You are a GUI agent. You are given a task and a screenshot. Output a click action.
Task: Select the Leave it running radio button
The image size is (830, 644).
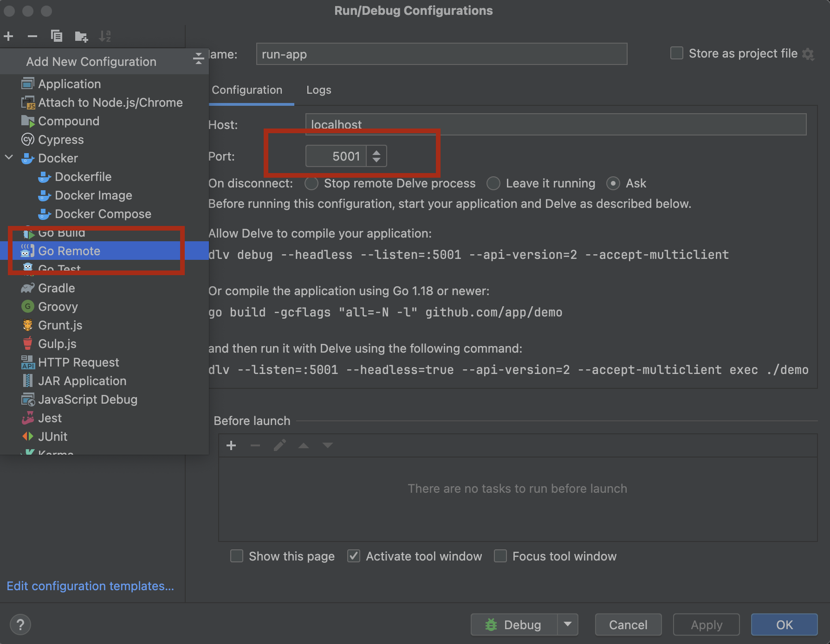coord(493,184)
